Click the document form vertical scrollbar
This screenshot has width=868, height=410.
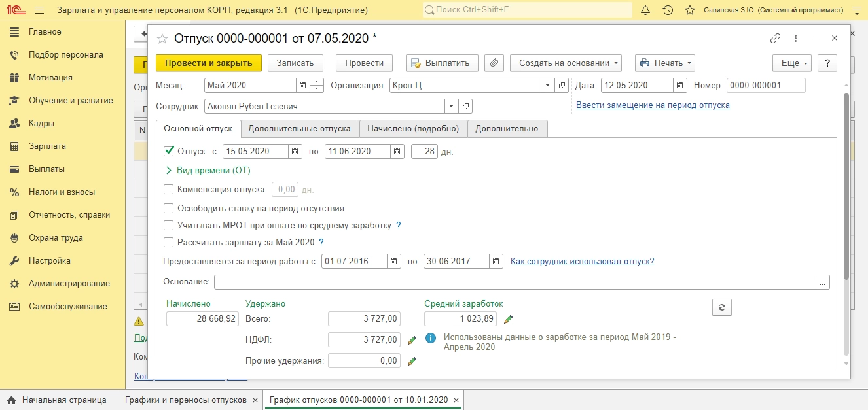[845, 186]
